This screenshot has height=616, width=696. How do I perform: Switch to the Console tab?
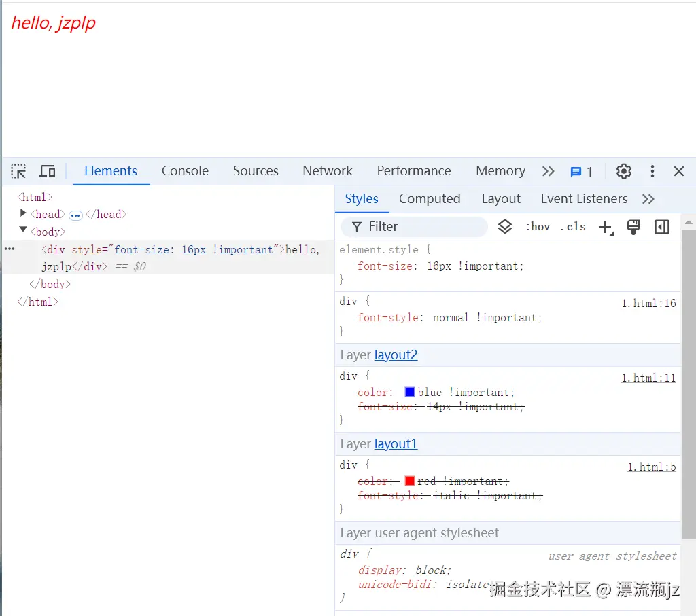point(185,171)
